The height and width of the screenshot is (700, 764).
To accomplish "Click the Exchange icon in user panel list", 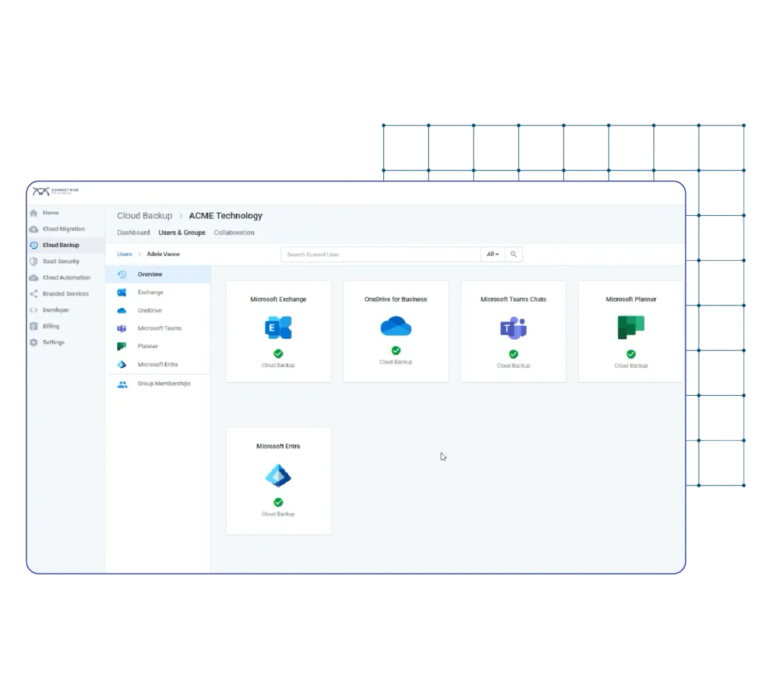I will (122, 293).
